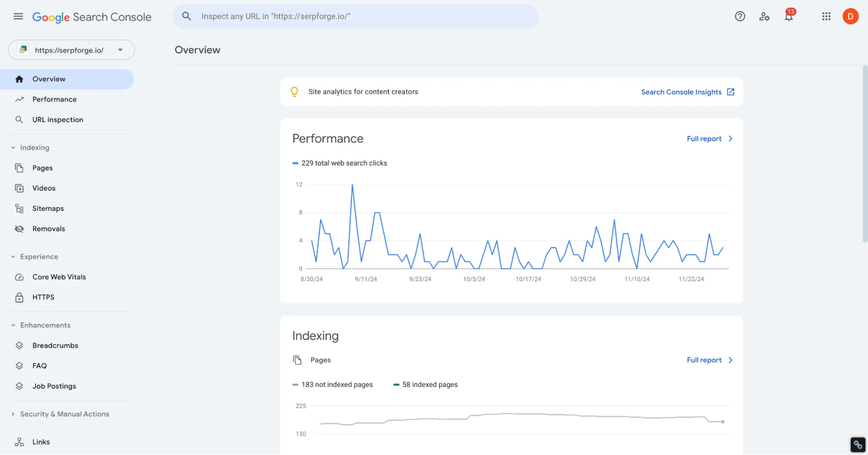Click the 12-click peak on performance chart
The height and width of the screenshot is (455, 868).
[x=352, y=185]
